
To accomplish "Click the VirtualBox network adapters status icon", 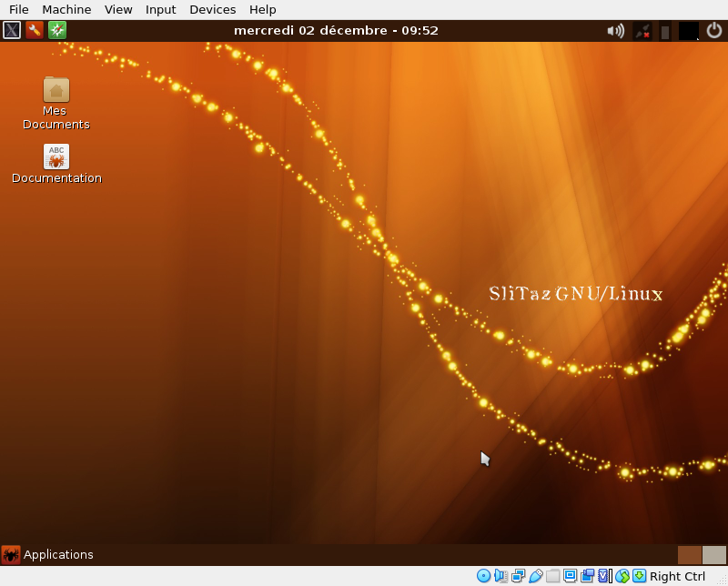I will (x=518, y=576).
